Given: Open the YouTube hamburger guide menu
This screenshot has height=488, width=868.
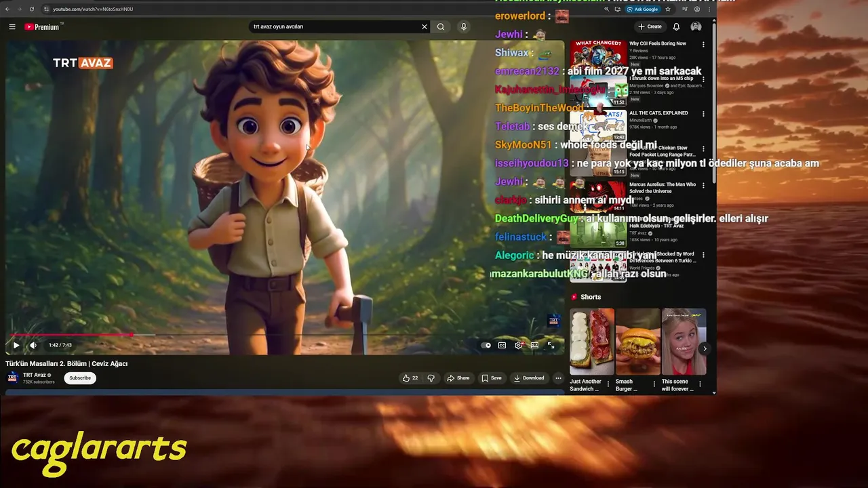Looking at the screenshot, I should click(x=12, y=27).
